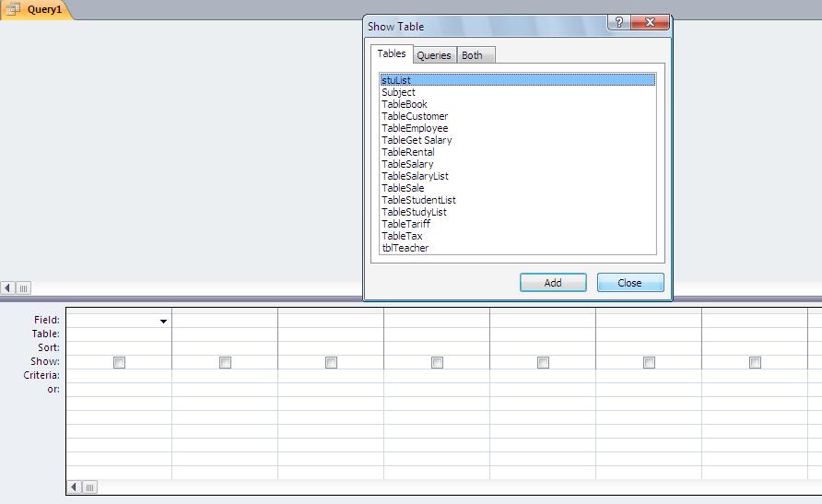
Task: Toggle Show checkbox in seventh grid column
Action: point(755,362)
